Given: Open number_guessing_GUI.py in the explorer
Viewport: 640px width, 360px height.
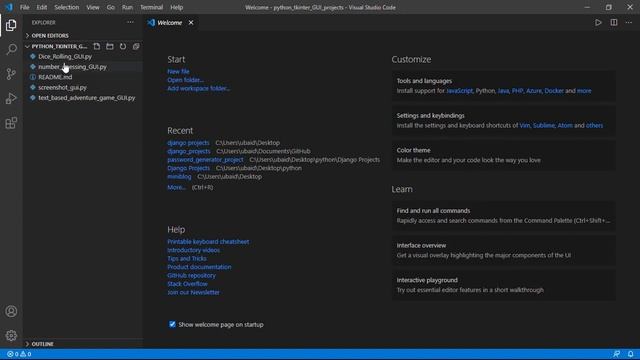Looking at the screenshot, I should click(x=83, y=67).
